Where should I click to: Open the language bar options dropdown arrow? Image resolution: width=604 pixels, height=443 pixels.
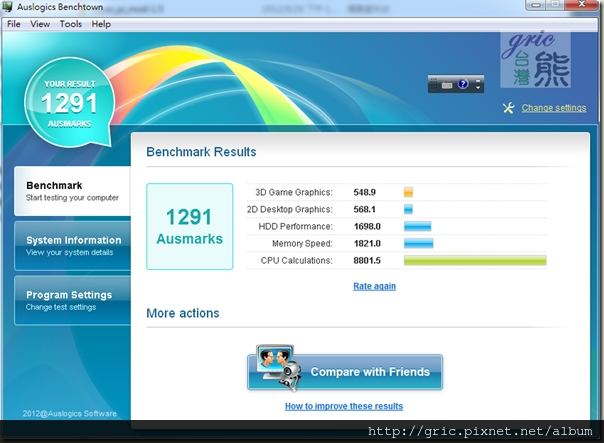pyautogui.click(x=478, y=88)
